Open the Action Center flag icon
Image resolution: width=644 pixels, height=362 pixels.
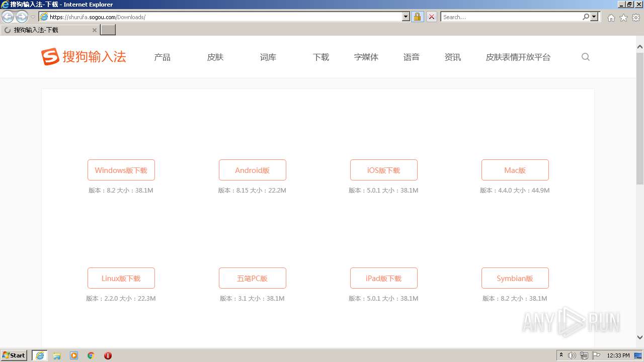pos(596,355)
